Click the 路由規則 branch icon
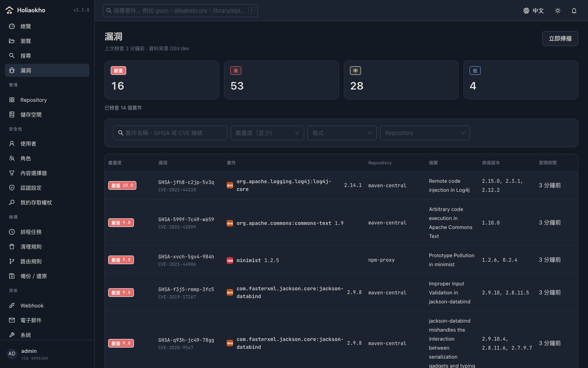Image resolution: width=588 pixels, height=368 pixels. click(x=12, y=261)
